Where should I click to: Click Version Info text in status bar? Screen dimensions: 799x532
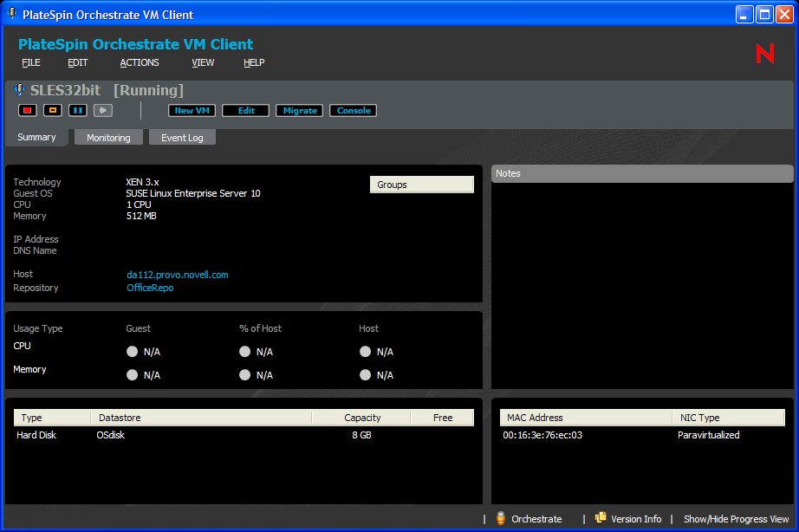point(636,519)
